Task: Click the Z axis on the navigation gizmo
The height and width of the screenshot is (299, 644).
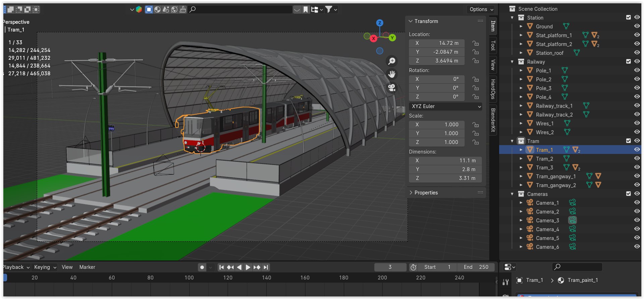Action: click(380, 23)
